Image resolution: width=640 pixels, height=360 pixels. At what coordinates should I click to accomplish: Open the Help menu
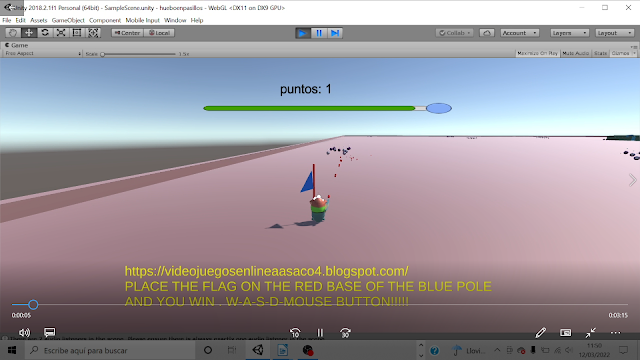[x=197, y=20]
